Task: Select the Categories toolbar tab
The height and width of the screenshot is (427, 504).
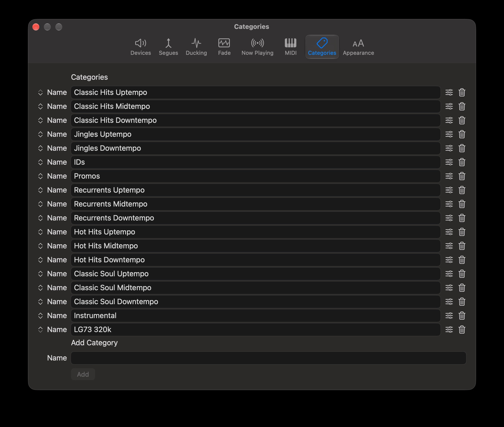Action: tap(322, 47)
